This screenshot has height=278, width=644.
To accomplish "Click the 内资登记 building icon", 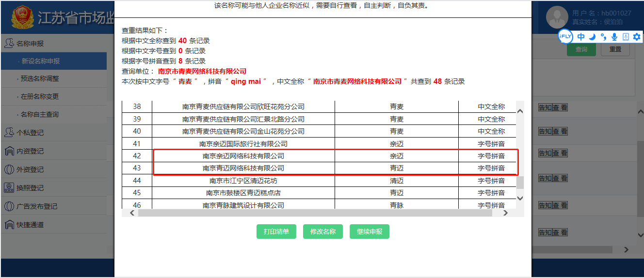I will click(9, 151).
